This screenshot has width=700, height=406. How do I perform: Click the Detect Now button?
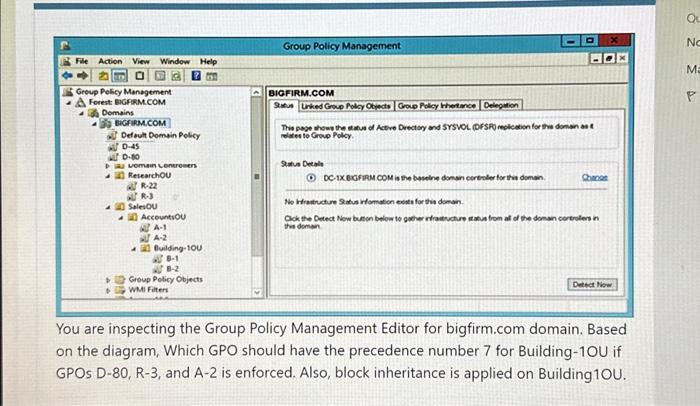(592, 285)
